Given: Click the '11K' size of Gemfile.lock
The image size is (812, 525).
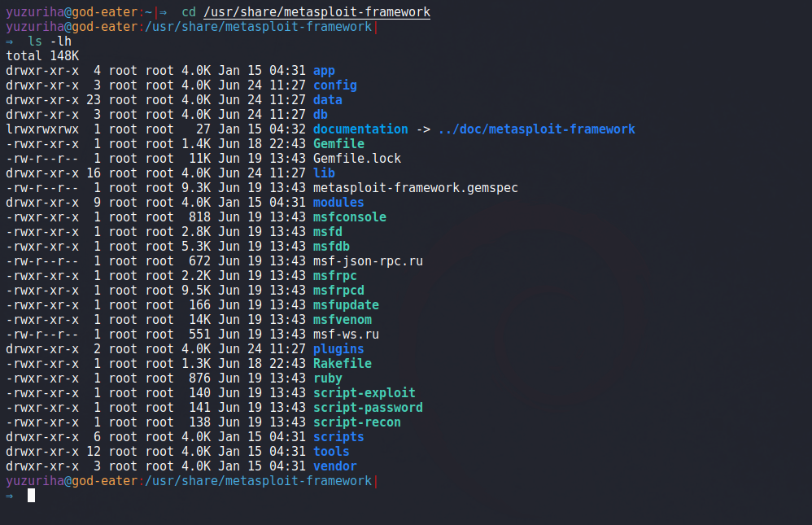Looking at the screenshot, I should tap(199, 159).
